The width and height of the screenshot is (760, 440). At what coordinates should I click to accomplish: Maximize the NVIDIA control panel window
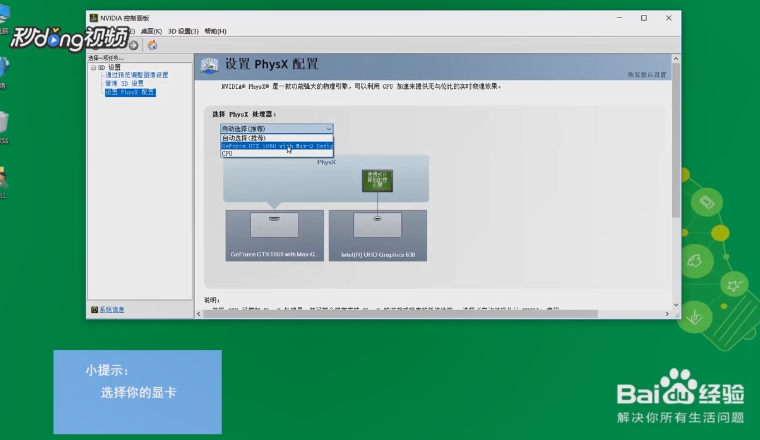point(644,18)
